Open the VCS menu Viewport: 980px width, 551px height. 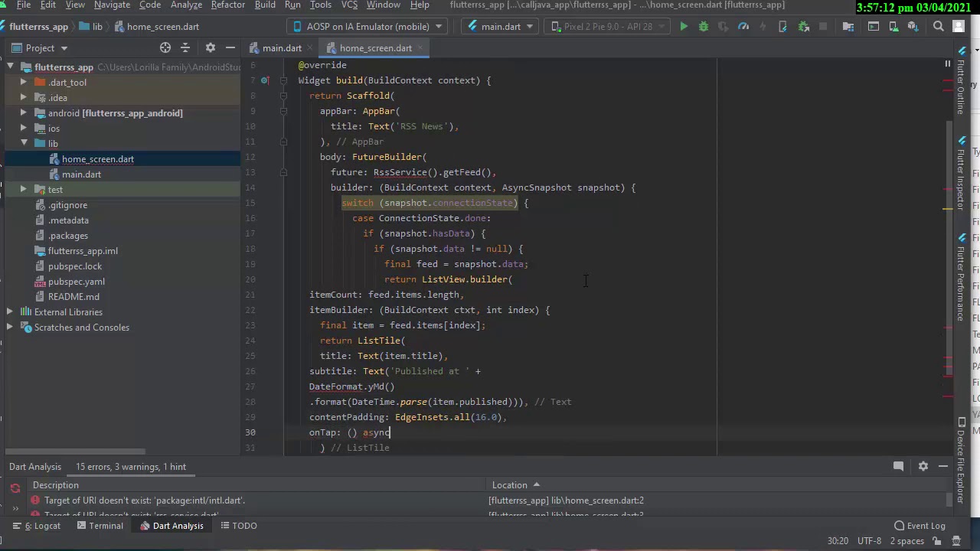pyautogui.click(x=349, y=5)
